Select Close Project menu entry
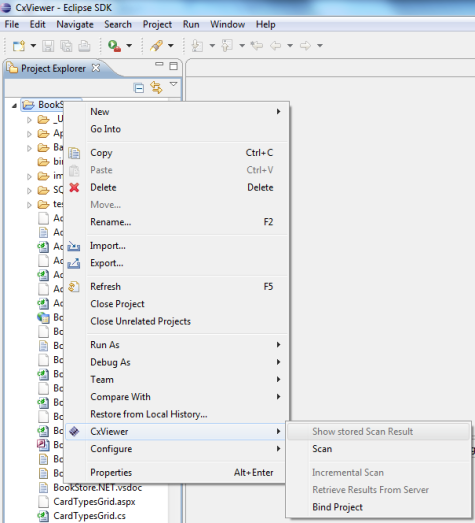 click(177, 304)
